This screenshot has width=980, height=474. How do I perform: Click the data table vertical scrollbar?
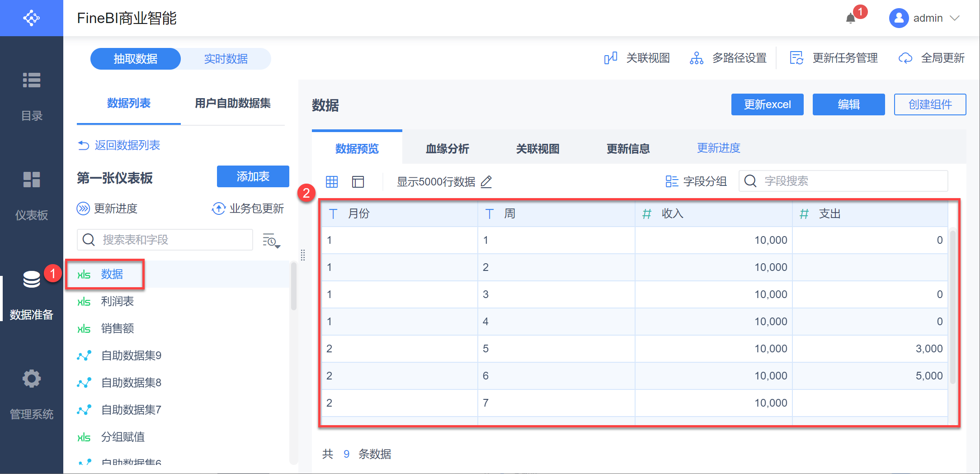[x=952, y=308]
